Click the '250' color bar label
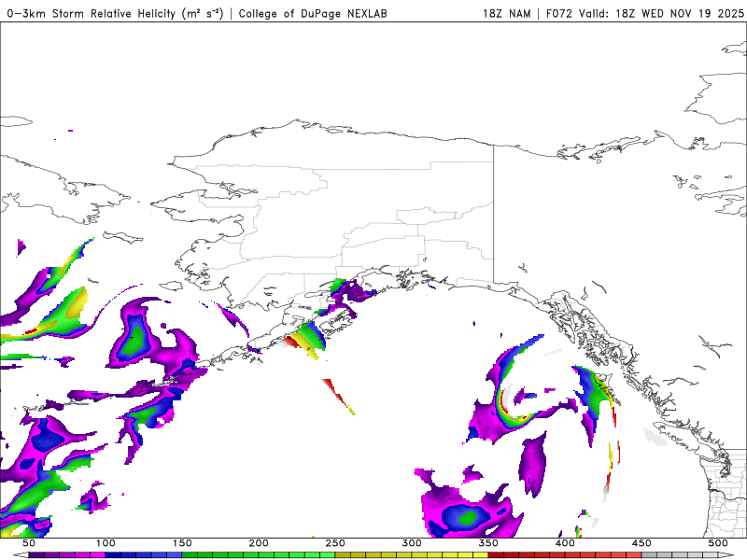The height and width of the screenshot is (560, 747). click(335, 543)
